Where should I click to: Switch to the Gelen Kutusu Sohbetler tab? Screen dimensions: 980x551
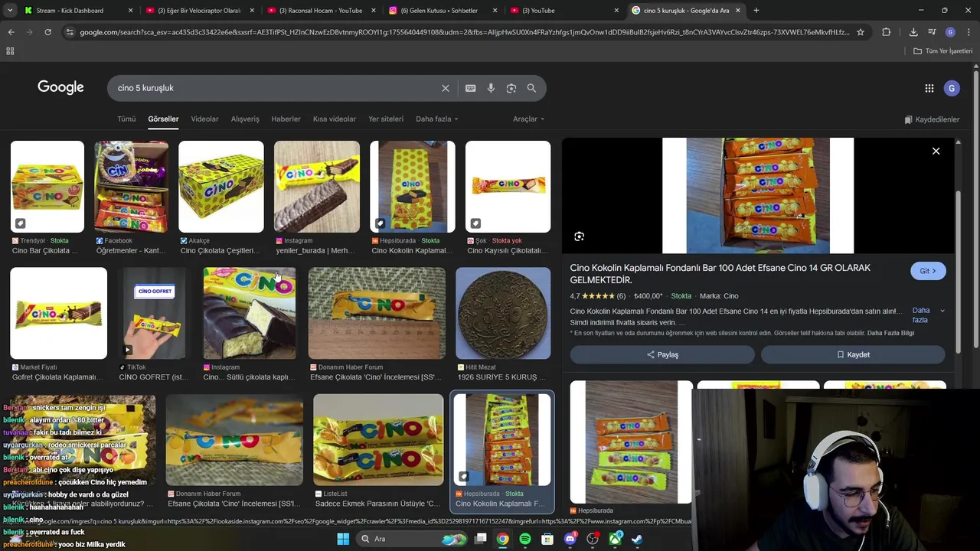click(442, 11)
